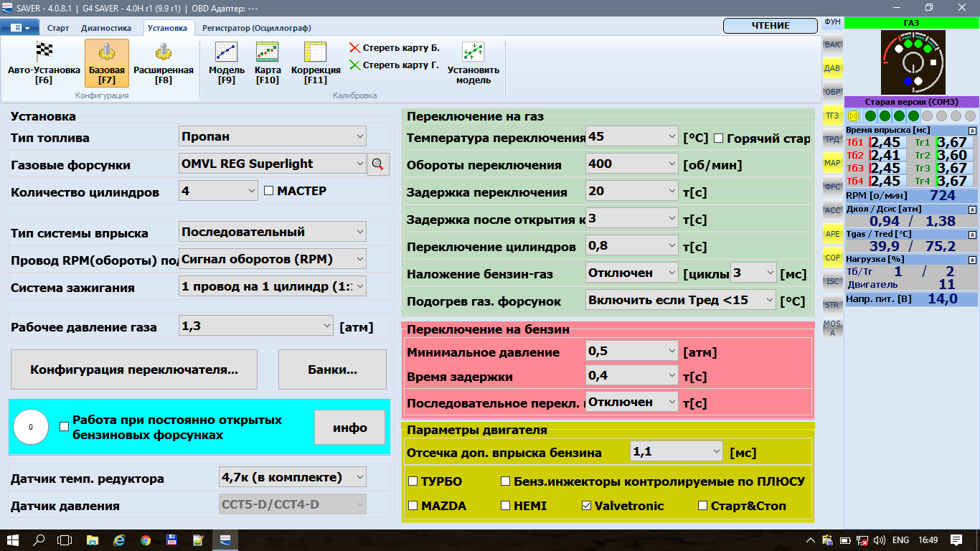980x551 pixels.
Task: Click the ТРД side button
Action: 832,139
